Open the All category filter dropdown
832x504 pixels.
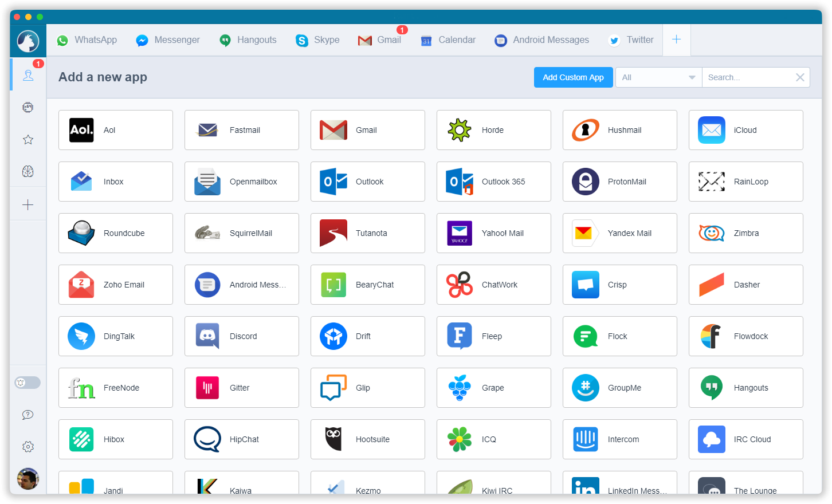point(658,77)
